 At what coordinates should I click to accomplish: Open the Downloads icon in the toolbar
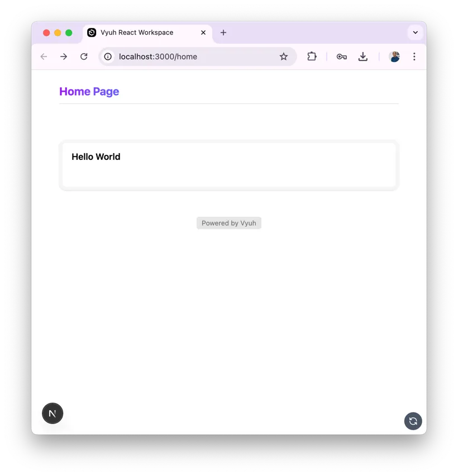pos(363,56)
